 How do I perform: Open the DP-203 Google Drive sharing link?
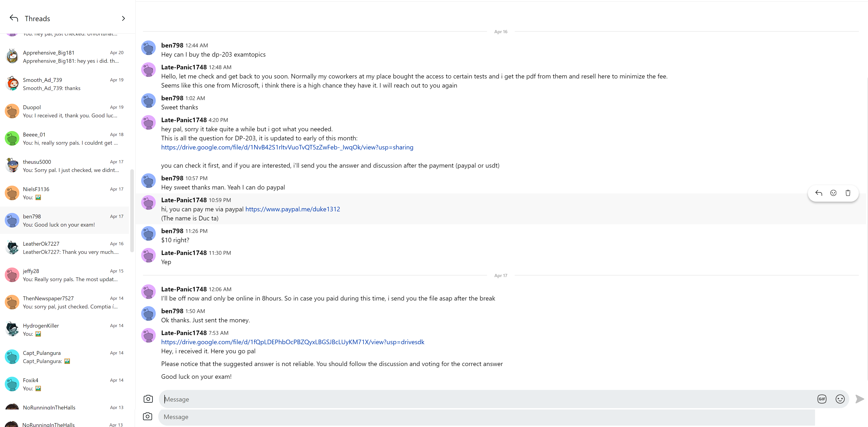click(x=287, y=147)
